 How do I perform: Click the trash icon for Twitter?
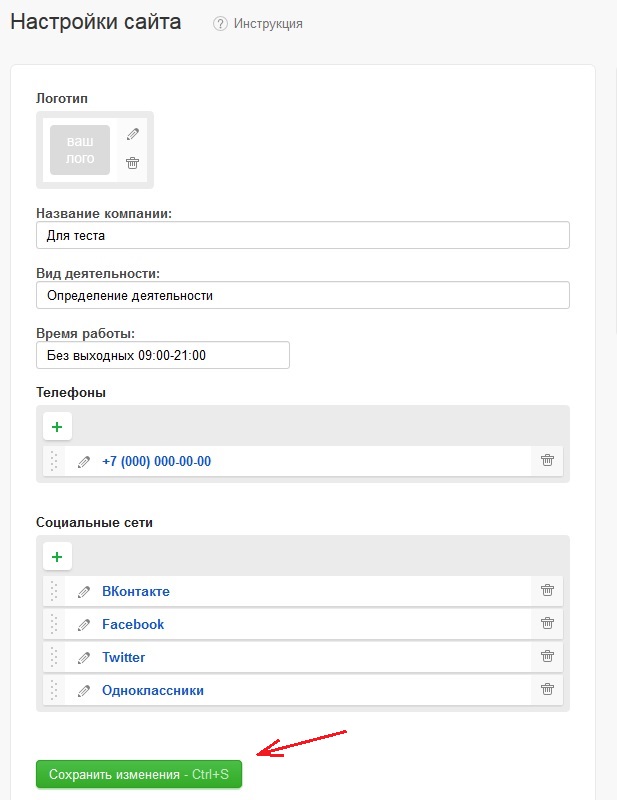(547, 656)
